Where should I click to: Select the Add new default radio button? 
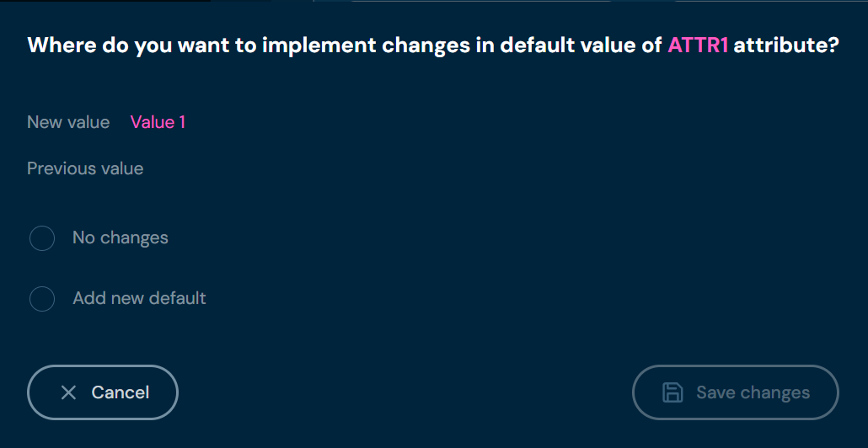coord(42,298)
